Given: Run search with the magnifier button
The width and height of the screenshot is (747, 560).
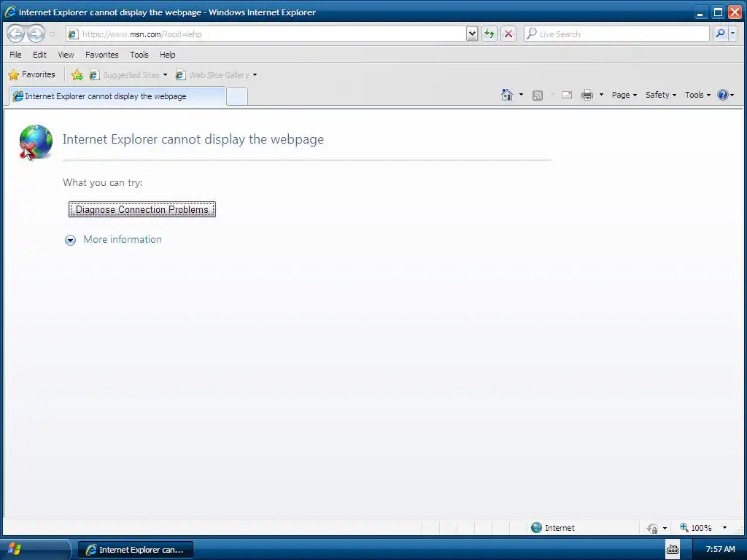Looking at the screenshot, I should [x=720, y=34].
